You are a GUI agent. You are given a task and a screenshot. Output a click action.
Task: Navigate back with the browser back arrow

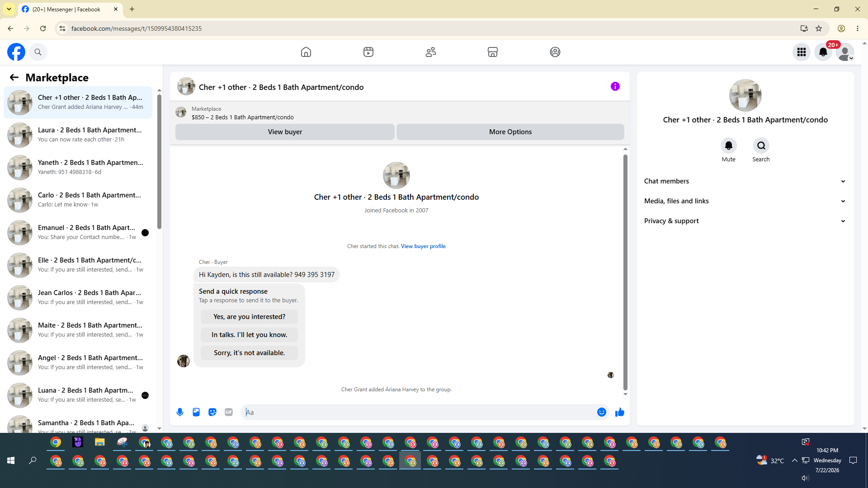point(10,28)
